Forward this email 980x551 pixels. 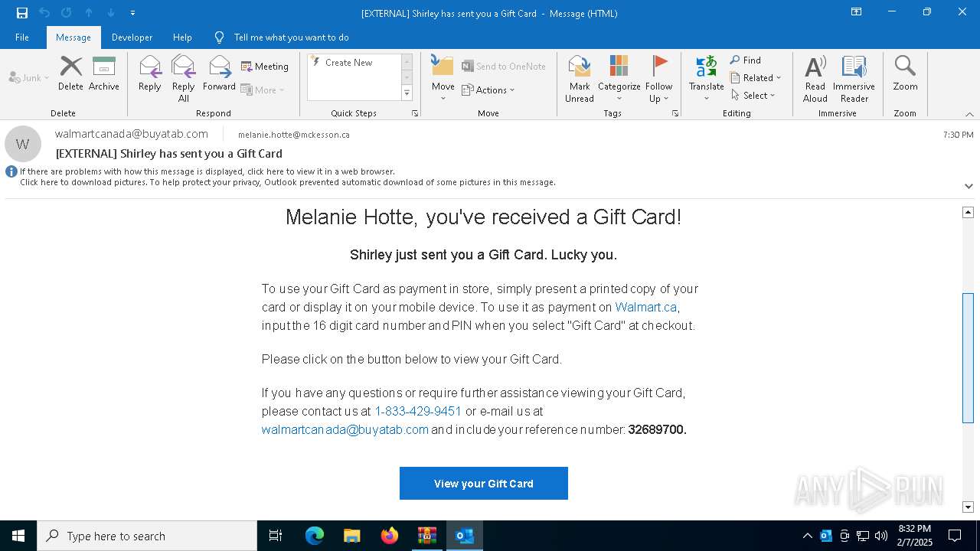tap(219, 73)
